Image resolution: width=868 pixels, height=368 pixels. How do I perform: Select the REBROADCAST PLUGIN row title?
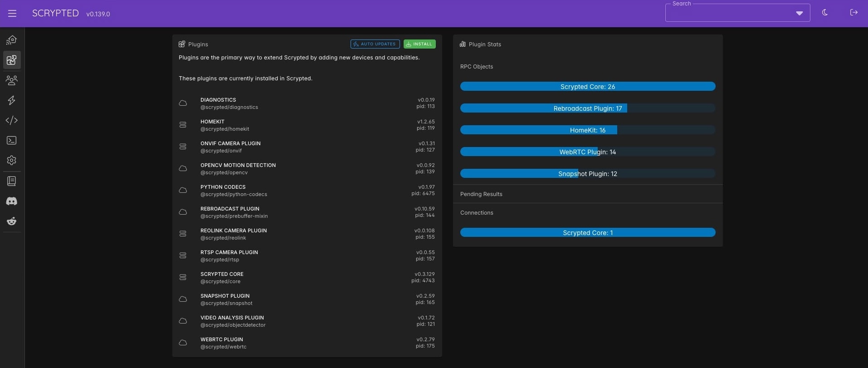coord(230,209)
